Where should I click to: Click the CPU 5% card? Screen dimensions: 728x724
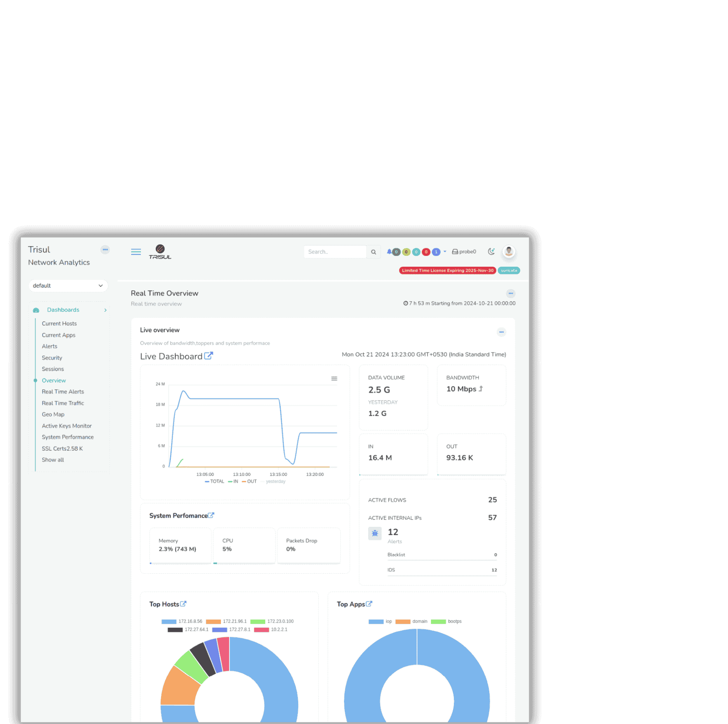click(244, 546)
